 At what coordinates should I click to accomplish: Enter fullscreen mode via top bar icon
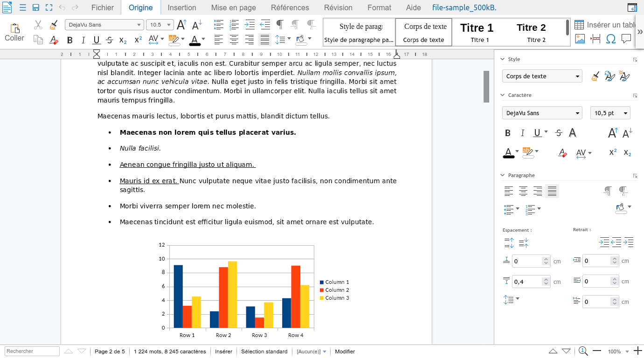click(x=49, y=7)
